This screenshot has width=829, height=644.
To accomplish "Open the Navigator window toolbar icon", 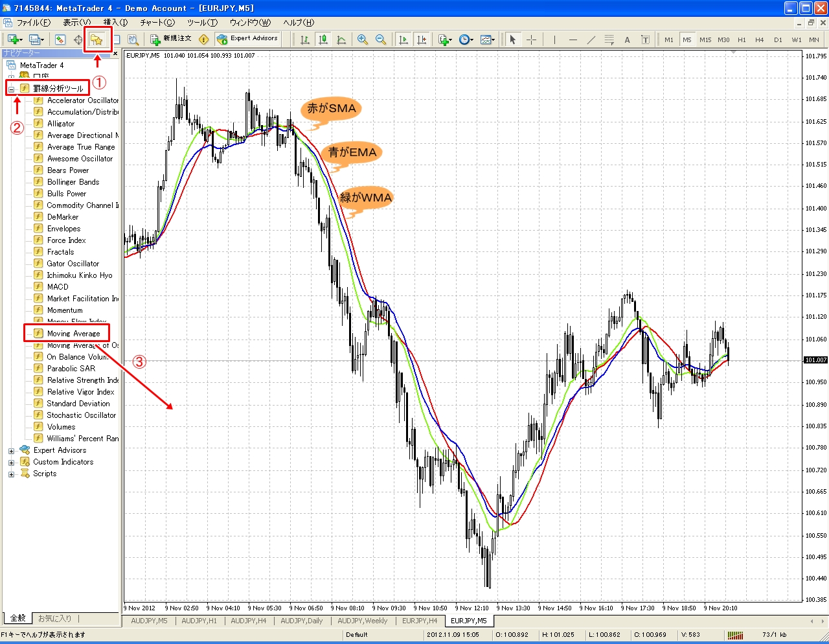I will [97, 40].
